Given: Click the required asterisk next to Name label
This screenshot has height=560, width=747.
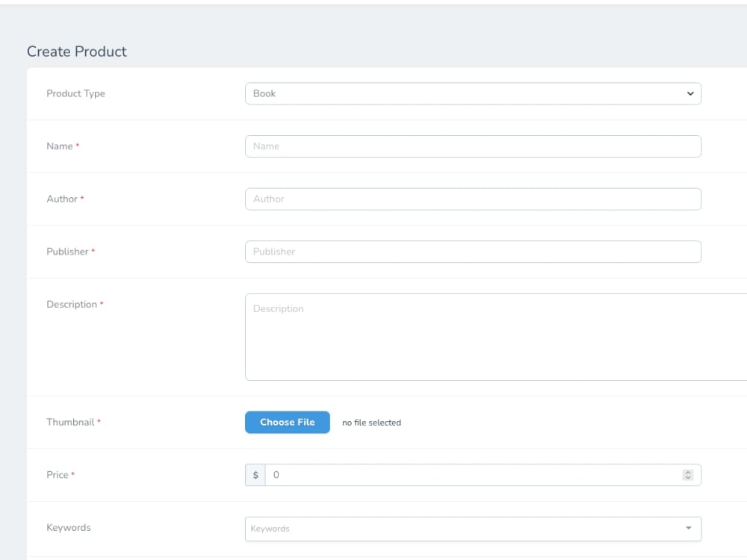Looking at the screenshot, I should (x=78, y=146).
